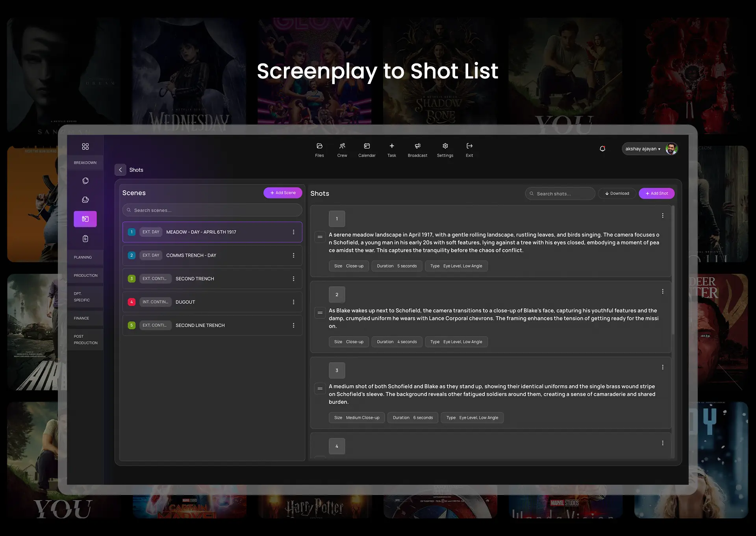Click the back chevron next to Shots
This screenshot has width=756, height=536.
coord(120,169)
